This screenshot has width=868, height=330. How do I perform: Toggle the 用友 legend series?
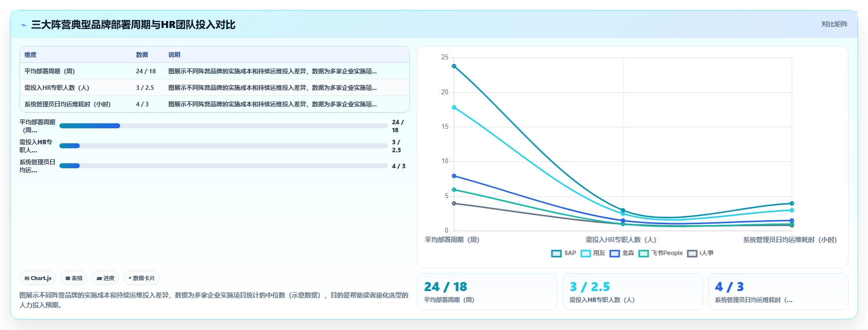(593, 253)
